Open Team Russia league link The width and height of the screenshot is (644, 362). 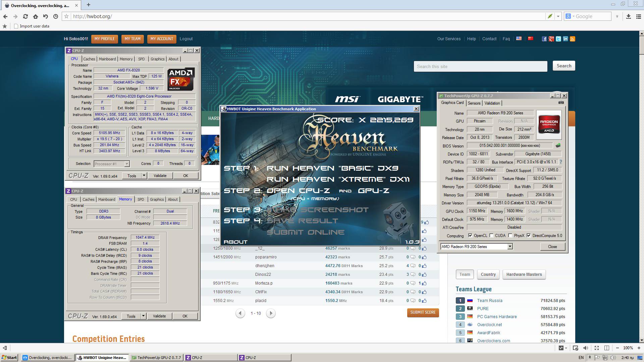pyautogui.click(x=490, y=301)
